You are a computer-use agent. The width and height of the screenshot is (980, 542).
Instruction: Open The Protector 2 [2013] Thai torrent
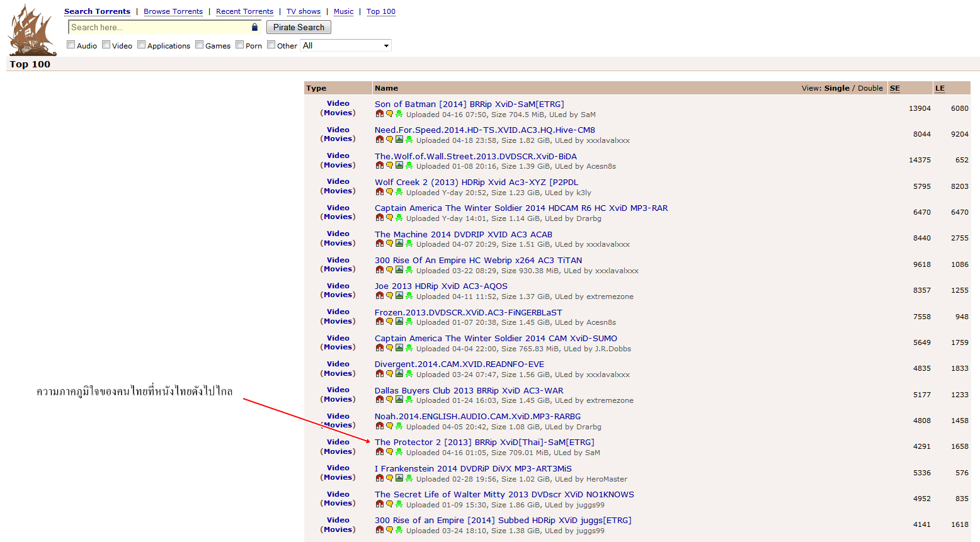click(x=484, y=443)
